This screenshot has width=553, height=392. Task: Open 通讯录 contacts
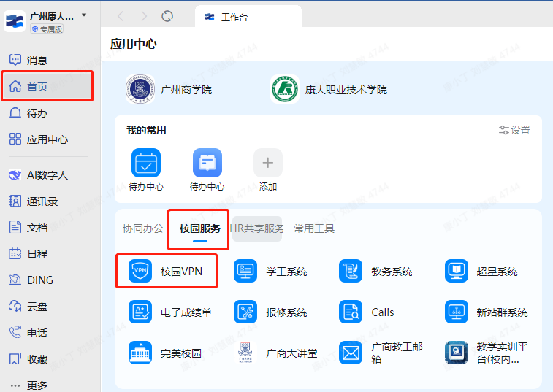click(34, 201)
